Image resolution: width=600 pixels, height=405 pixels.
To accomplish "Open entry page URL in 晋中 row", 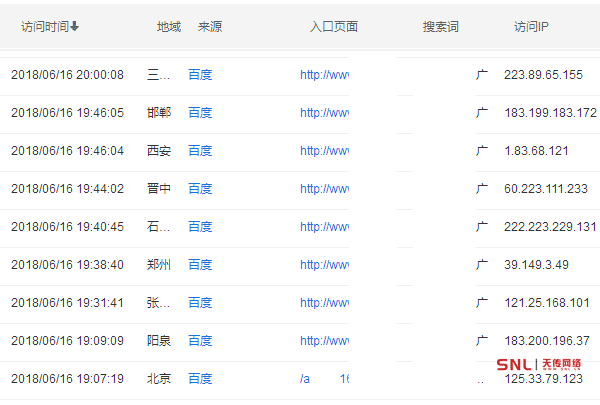I will click(x=324, y=189).
